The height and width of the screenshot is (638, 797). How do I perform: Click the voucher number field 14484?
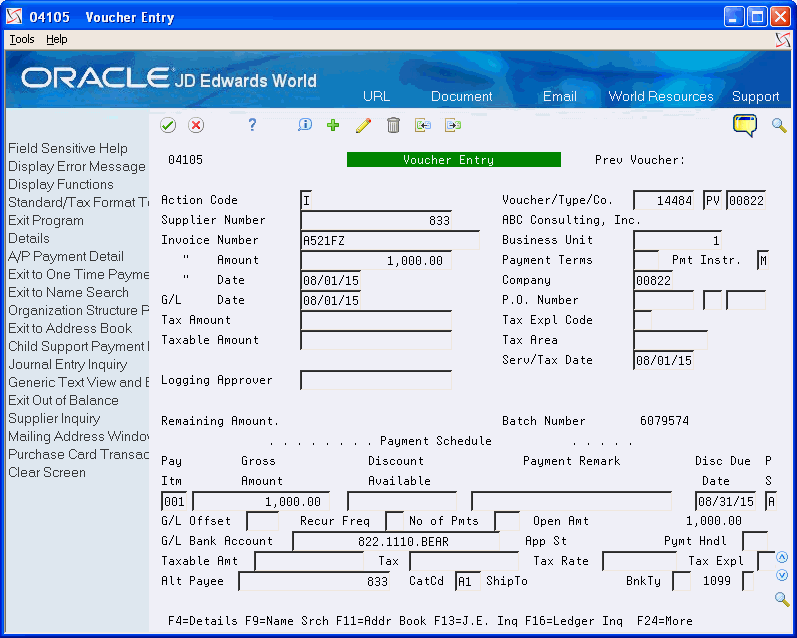pos(663,200)
